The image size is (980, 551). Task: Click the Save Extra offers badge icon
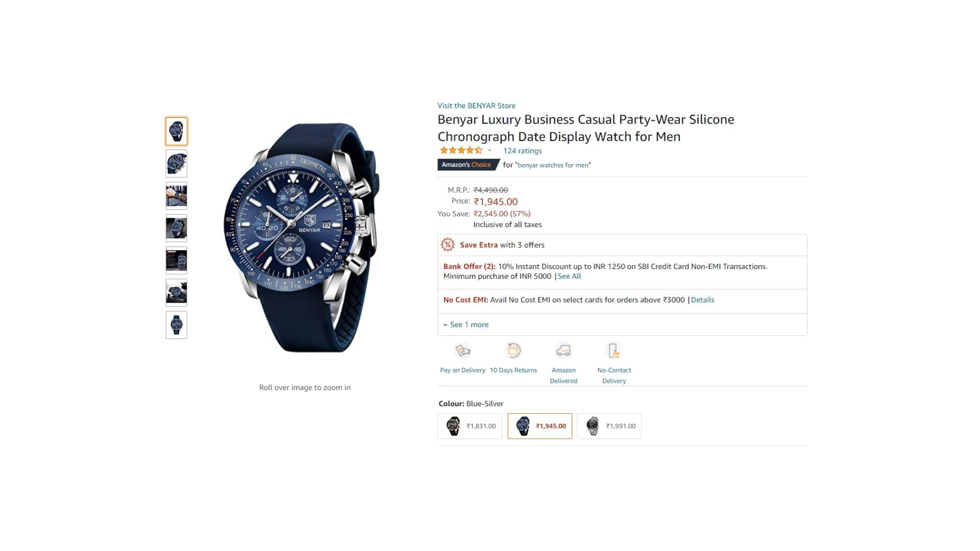point(448,245)
